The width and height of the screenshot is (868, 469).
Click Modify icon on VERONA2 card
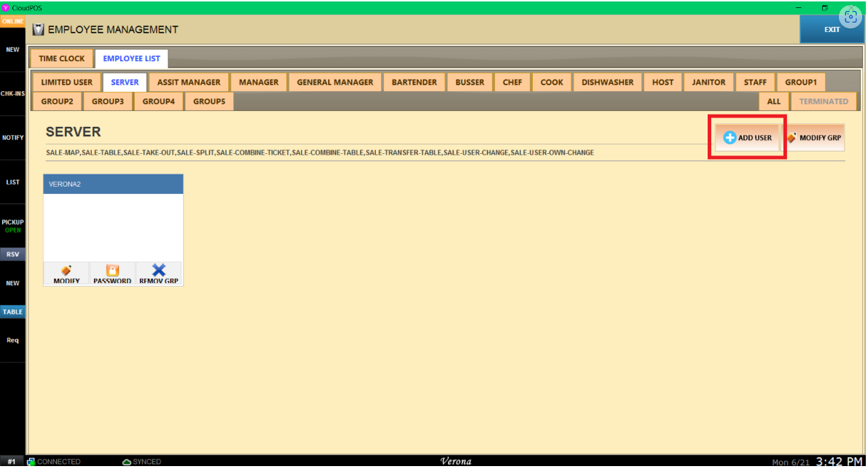(66, 270)
